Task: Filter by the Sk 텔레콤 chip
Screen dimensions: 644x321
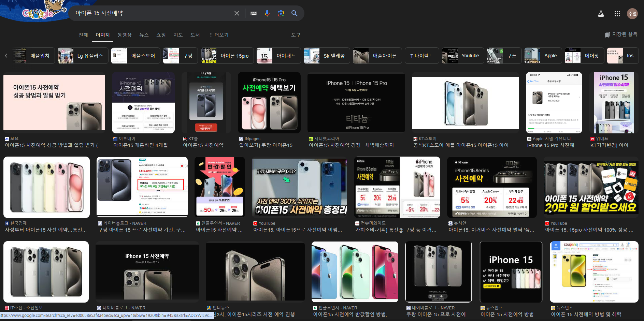Action: [x=327, y=56]
